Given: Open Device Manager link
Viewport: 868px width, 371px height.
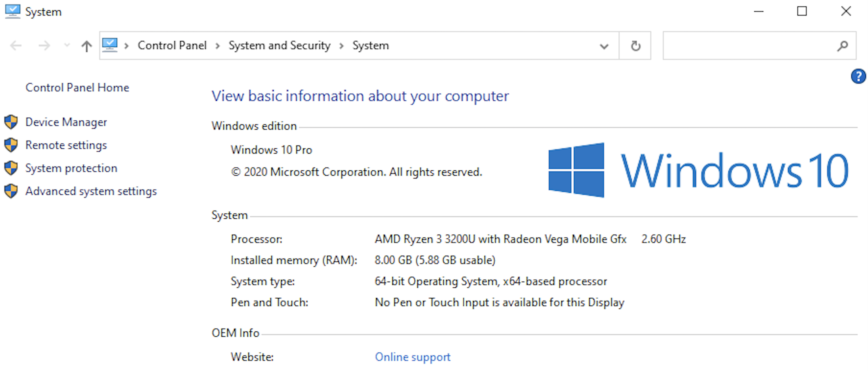Looking at the screenshot, I should [x=66, y=122].
